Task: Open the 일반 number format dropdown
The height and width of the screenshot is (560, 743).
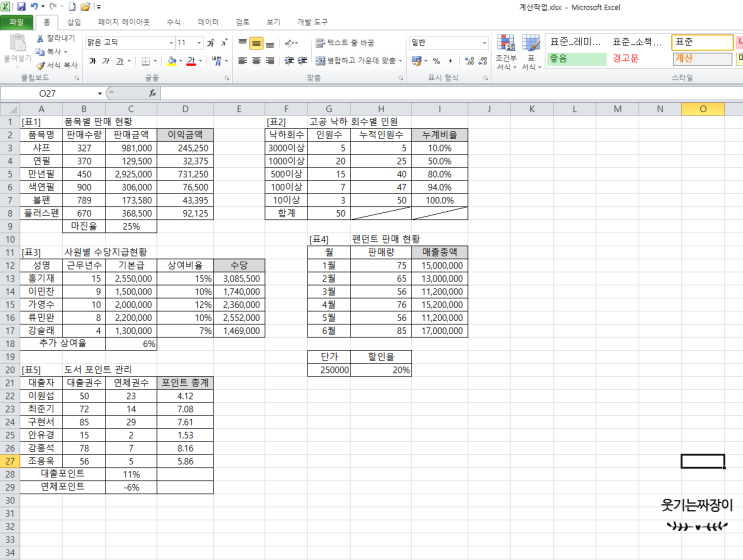Action: click(x=484, y=43)
